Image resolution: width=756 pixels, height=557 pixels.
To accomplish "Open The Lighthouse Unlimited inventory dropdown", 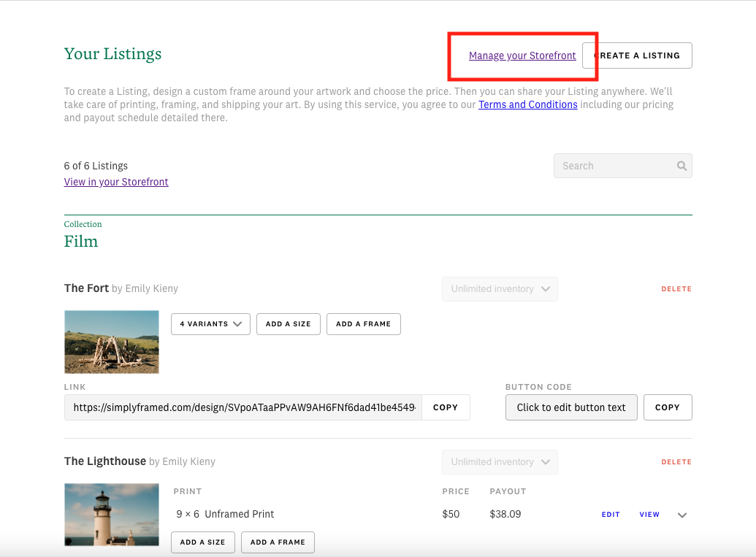I will (x=500, y=462).
